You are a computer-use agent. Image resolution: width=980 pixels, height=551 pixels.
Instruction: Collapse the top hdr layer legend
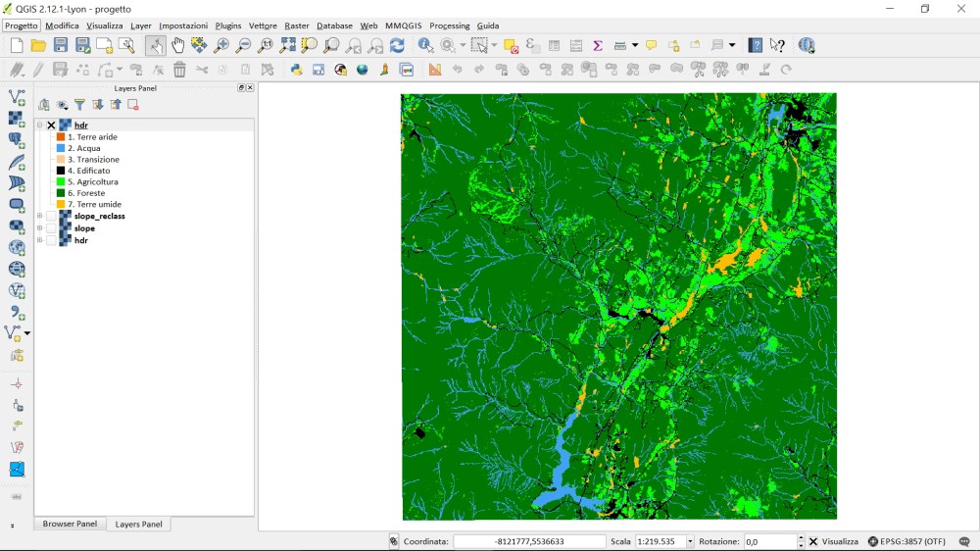(40, 125)
